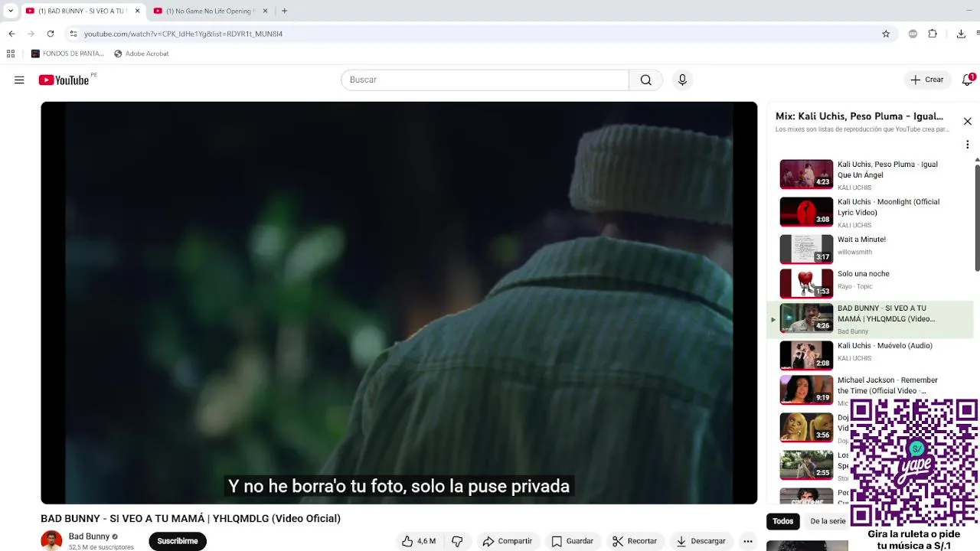Click the playlist panel scrollbar

coord(977,217)
